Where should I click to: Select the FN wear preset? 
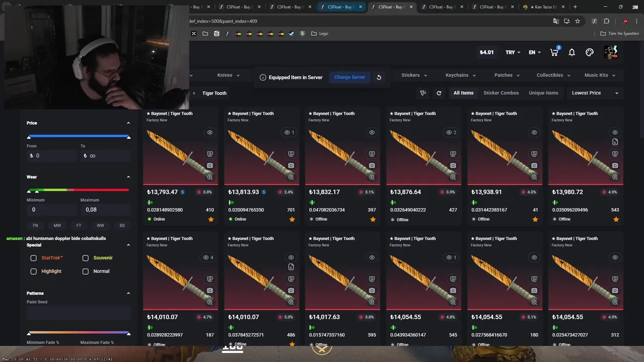(x=35, y=225)
